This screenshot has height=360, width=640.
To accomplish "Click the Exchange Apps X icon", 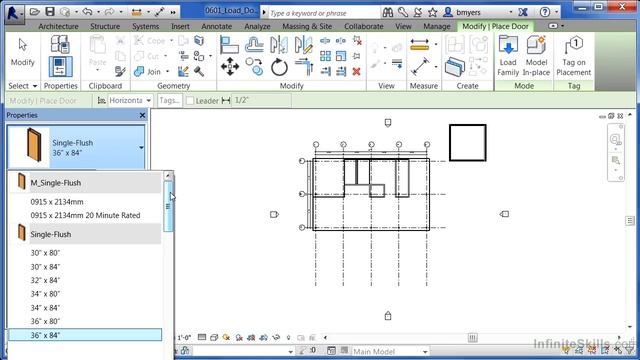I will coord(523,13).
